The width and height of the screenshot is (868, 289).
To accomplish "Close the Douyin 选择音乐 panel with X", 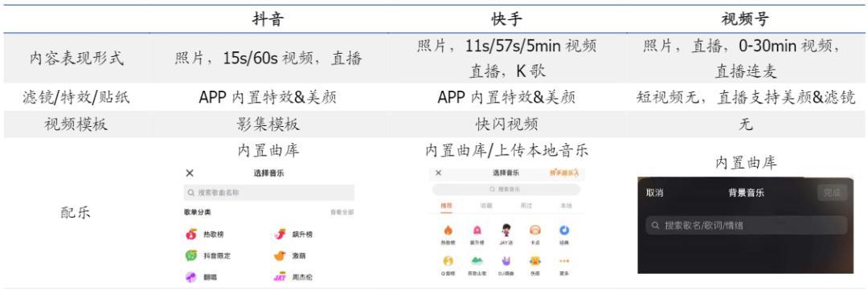I will [x=190, y=173].
